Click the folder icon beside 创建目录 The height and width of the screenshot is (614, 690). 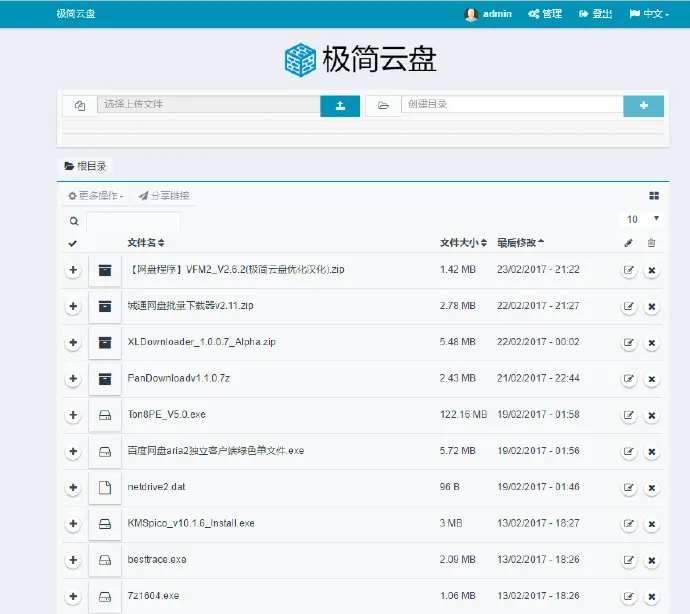coord(383,106)
